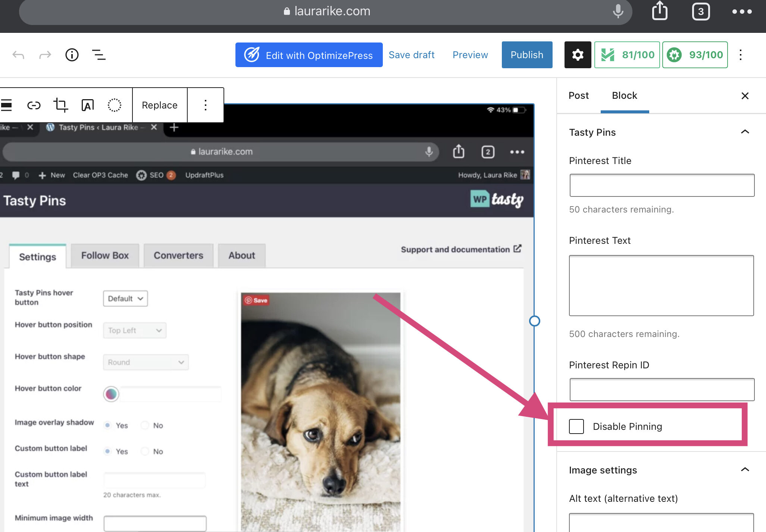This screenshot has width=766, height=532.
Task: Switch to the Post sidebar tab
Action: click(x=579, y=95)
